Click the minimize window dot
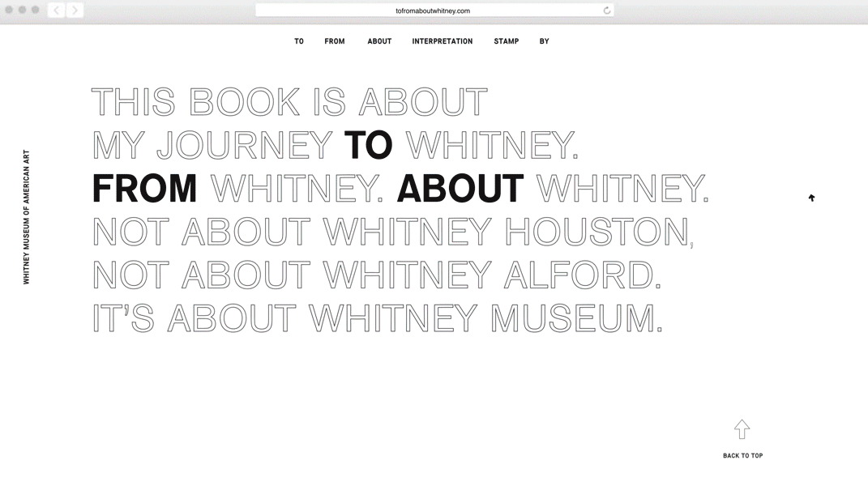 pyautogui.click(x=22, y=10)
